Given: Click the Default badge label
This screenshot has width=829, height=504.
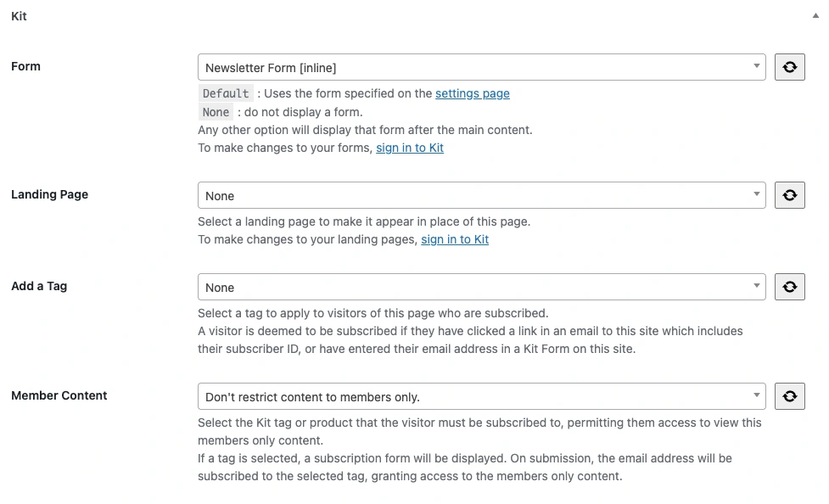Looking at the screenshot, I should (226, 93).
